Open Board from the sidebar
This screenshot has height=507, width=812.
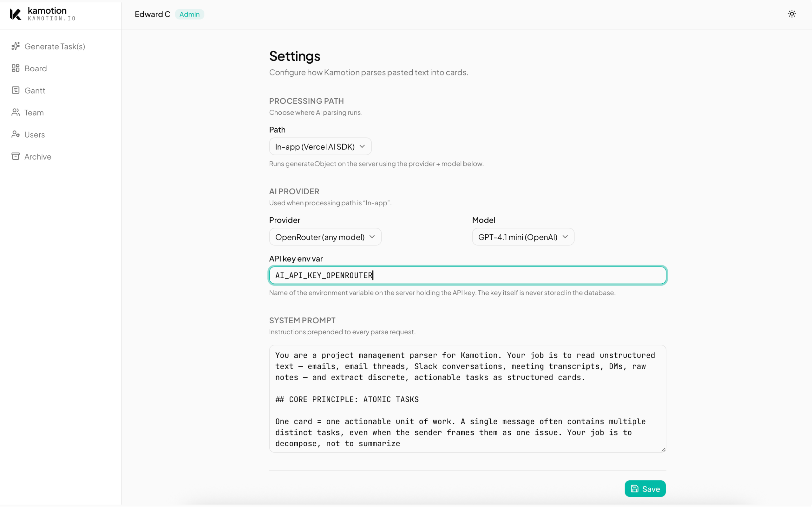(36, 68)
